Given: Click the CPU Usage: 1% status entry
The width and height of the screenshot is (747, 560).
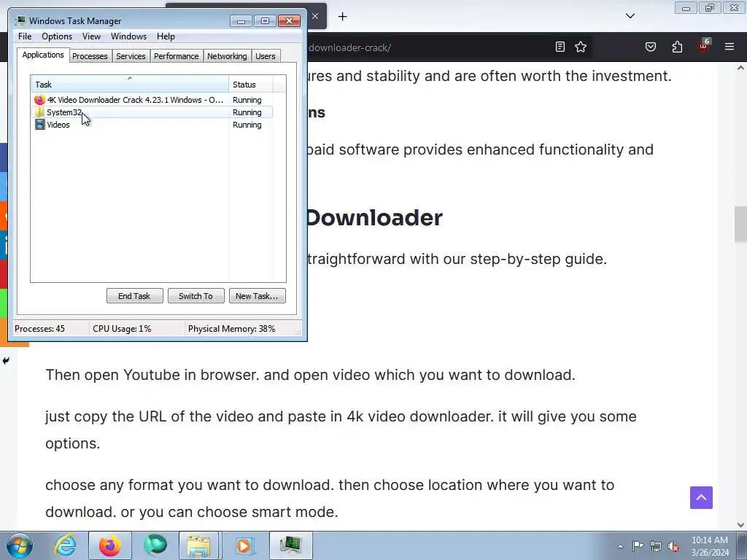Looking at the screenshot, I should tap(122, 329).
